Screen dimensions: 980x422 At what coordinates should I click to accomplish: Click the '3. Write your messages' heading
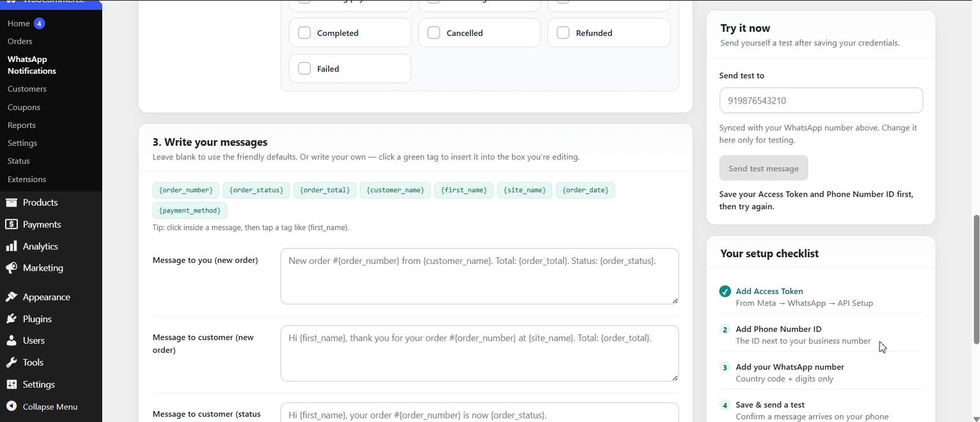click(x=210, y=142)
